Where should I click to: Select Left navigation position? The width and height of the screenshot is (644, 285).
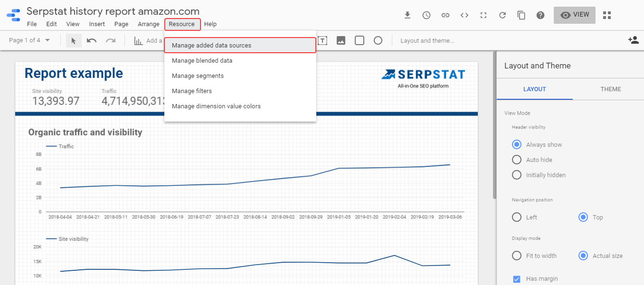[517, 217]
